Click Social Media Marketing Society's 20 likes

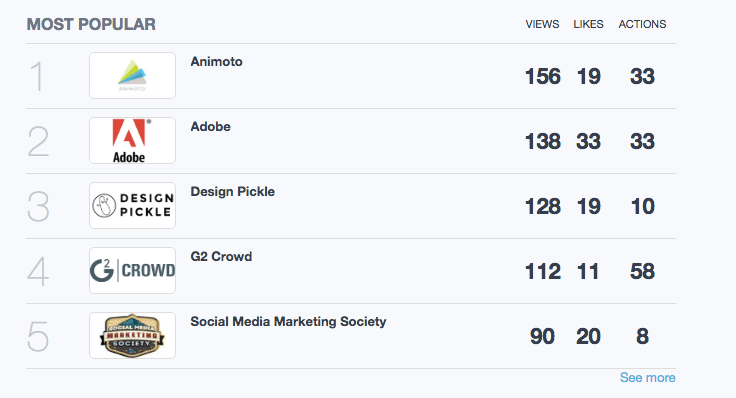point(588,337)
